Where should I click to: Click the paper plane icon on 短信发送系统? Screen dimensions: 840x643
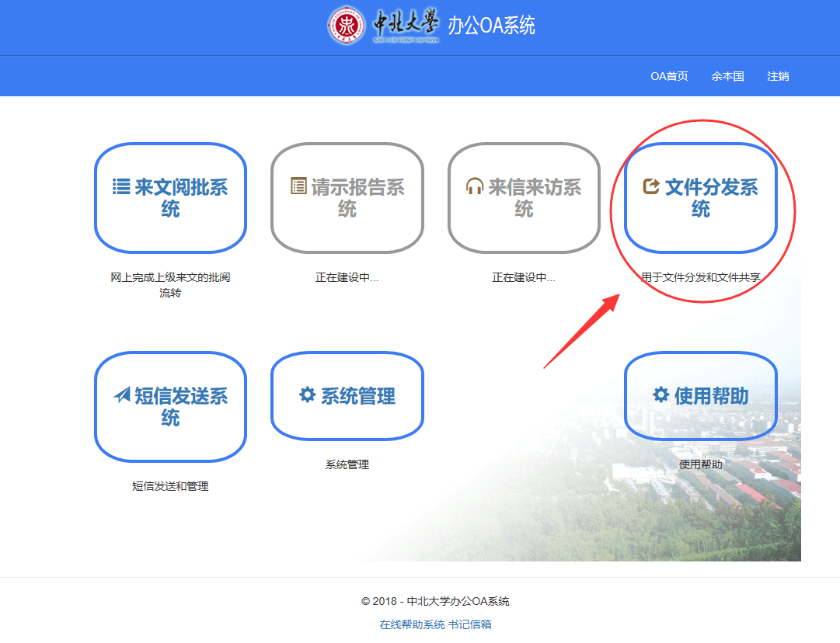tap(121, 396)
